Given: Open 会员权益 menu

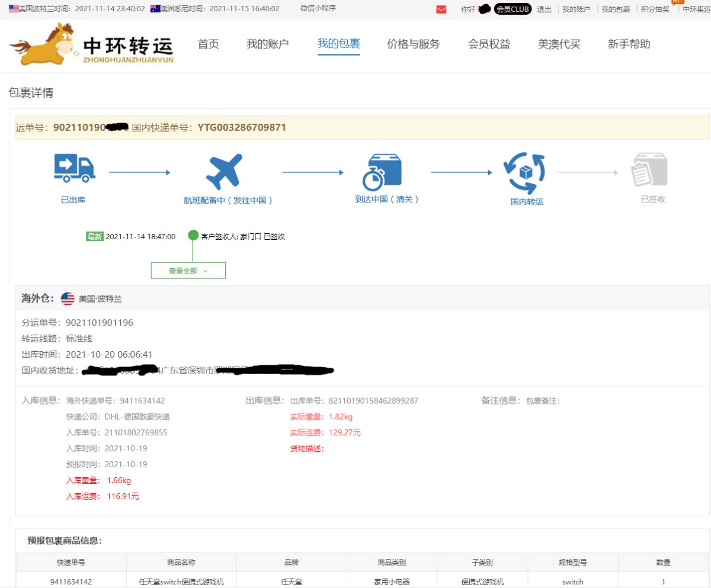Looking at the screenshot, I should click(489, 44).
